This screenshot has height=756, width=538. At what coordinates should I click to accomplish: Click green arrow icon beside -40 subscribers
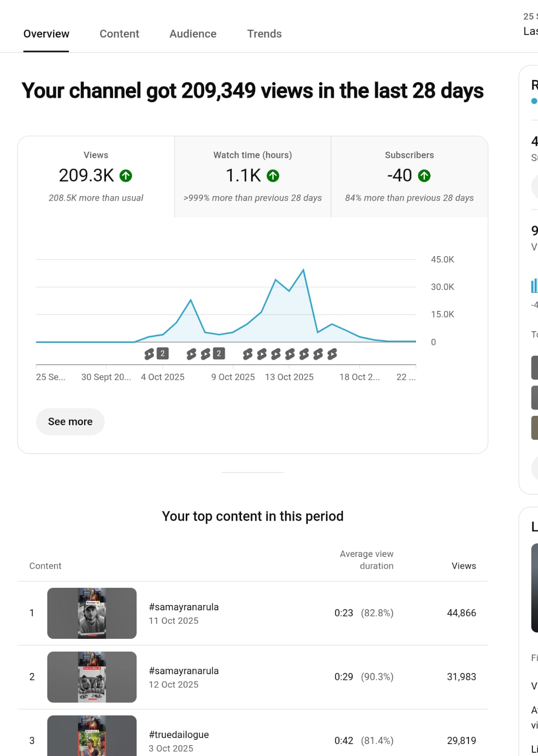(425, 176)
